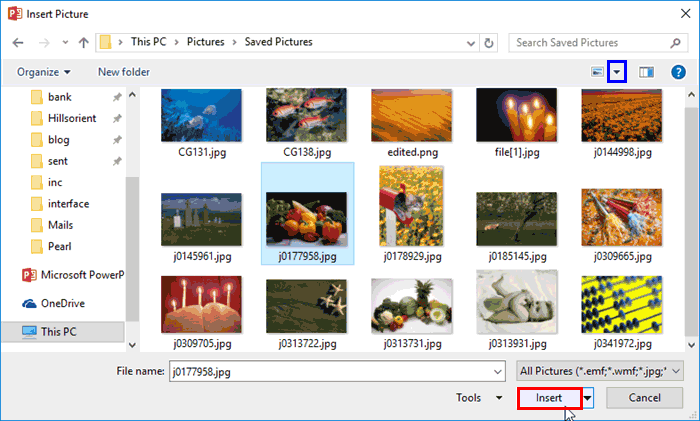
Task: Click the search magnifier icon
Action: [675, 43]
